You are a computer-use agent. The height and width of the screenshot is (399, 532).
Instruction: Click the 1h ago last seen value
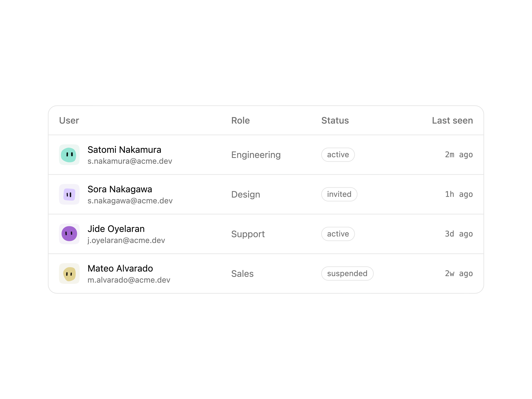pos(459,194)
